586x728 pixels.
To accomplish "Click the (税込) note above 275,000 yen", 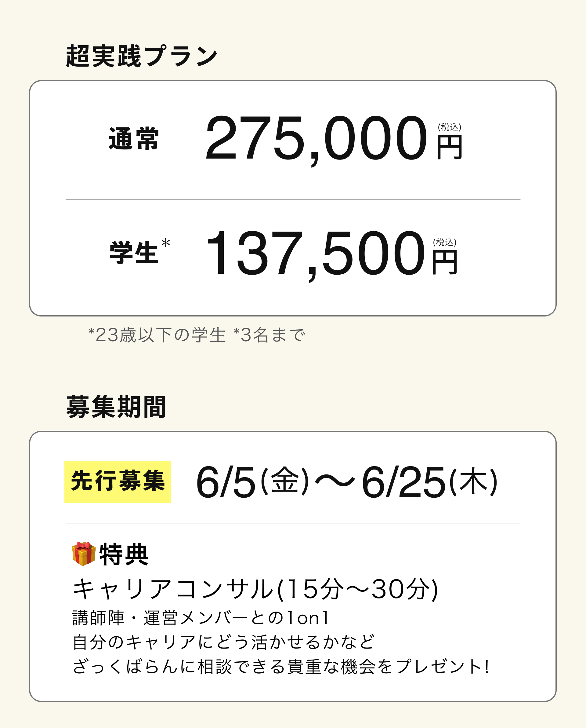I will click(450, 127).
